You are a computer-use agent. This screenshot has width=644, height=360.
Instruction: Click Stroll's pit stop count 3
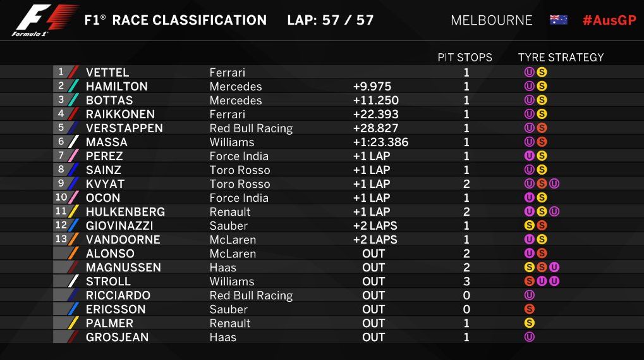pos(466,282)
